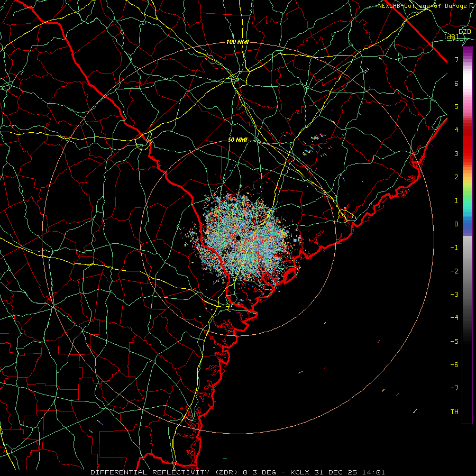Click the -2 value on the color scale
476x476 pixels.
[454, 271]
